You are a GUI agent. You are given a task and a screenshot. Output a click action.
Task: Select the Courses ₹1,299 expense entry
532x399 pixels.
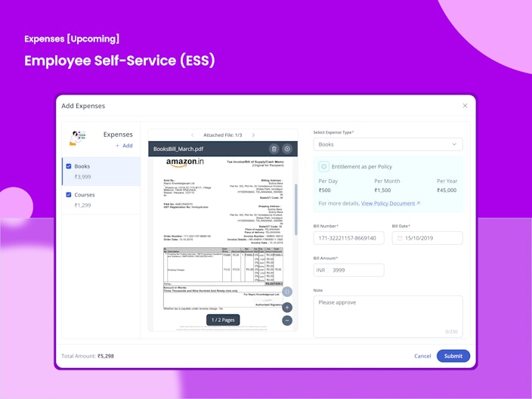[x=101, y=199]
